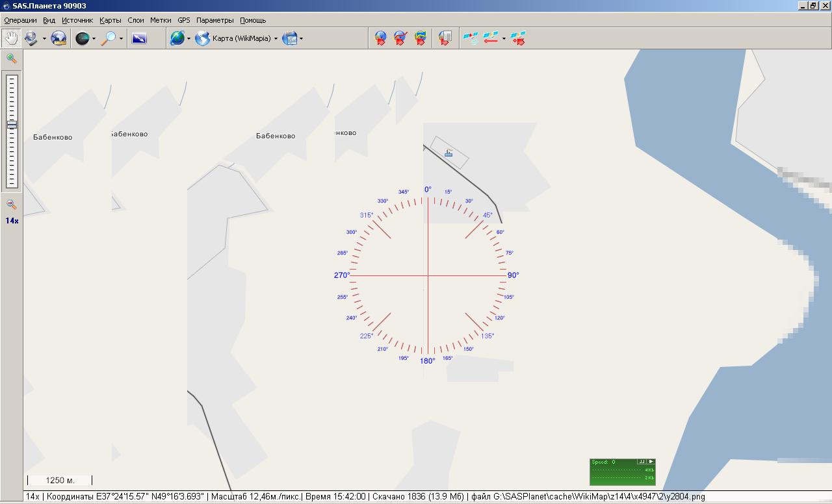Click the vertical zoom level slider
The width and height of the screenshot is (832, 504).
coord(12,130)
